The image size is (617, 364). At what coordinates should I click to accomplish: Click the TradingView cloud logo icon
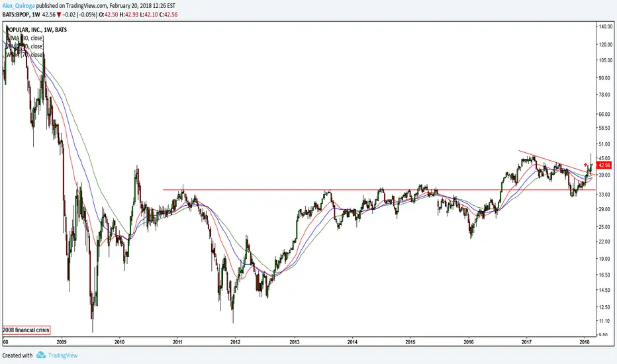coord(41,355)
